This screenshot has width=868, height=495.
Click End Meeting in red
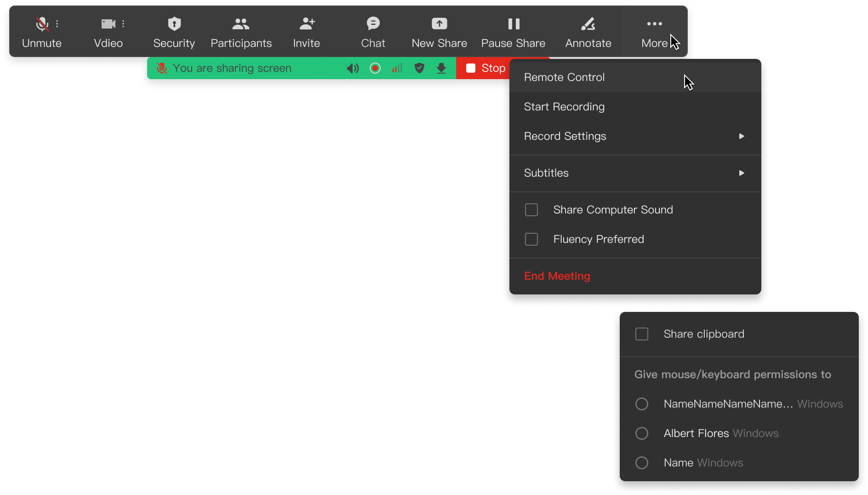pos(557,276)
